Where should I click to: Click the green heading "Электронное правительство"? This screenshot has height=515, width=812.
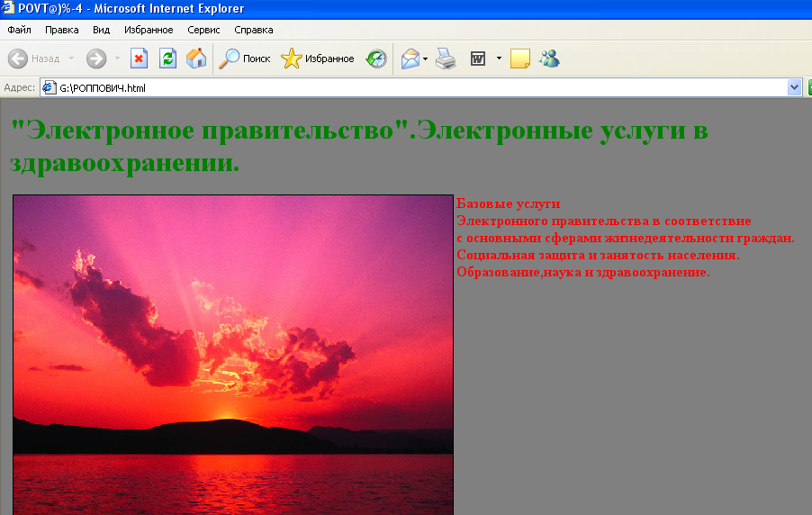[x=210, y=130]
